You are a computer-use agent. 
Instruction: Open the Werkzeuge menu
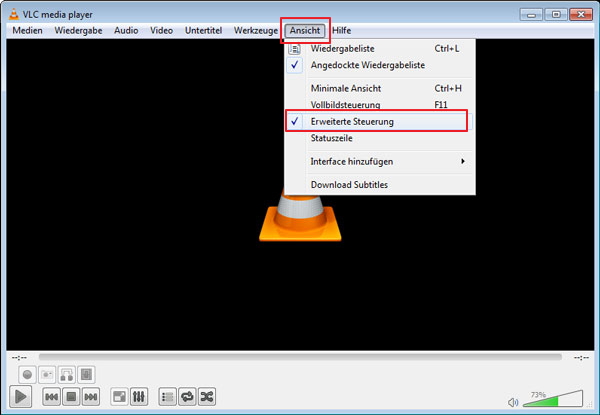[256, 31]
